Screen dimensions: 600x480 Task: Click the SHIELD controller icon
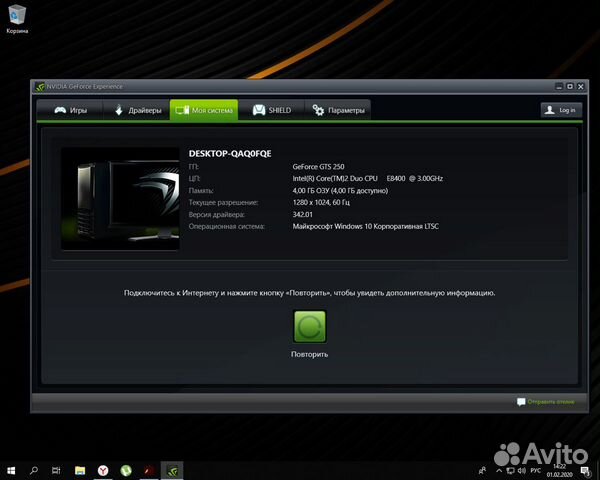pyautogui.click(x=259, y=110)
